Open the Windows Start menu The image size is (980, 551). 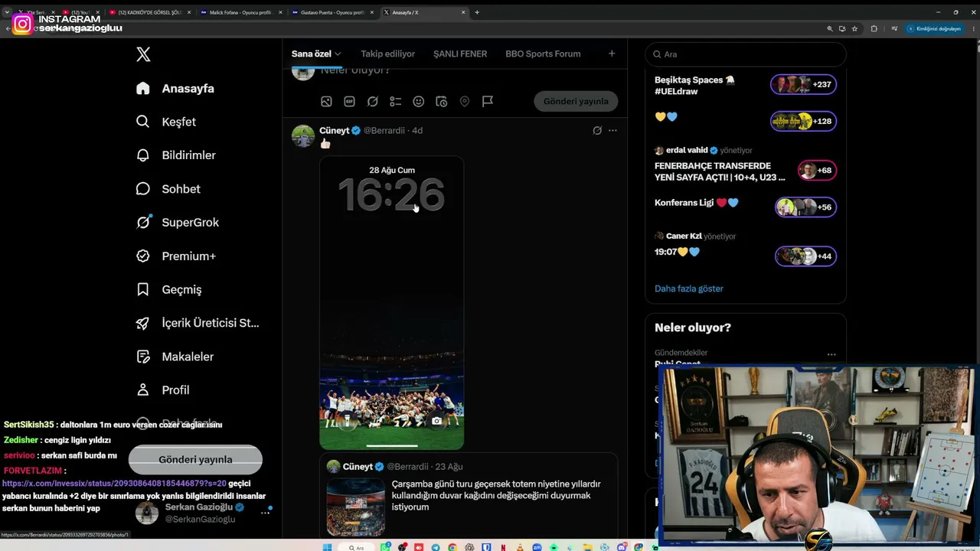pos(326,547)
